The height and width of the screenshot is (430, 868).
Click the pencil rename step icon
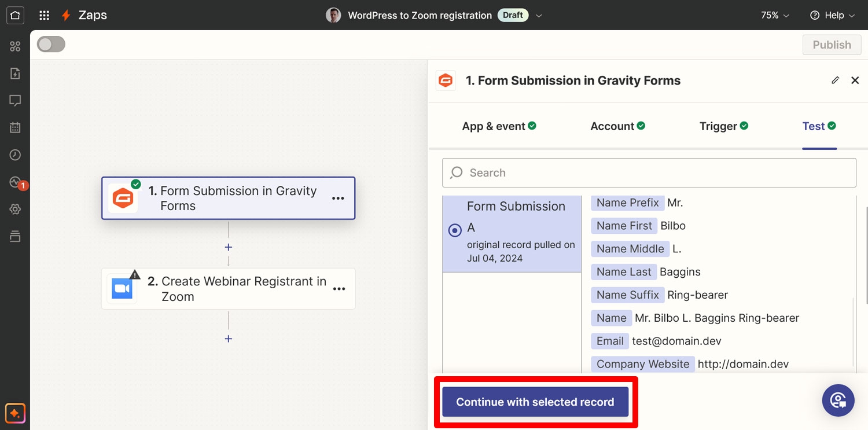click(x=835, y=80)
